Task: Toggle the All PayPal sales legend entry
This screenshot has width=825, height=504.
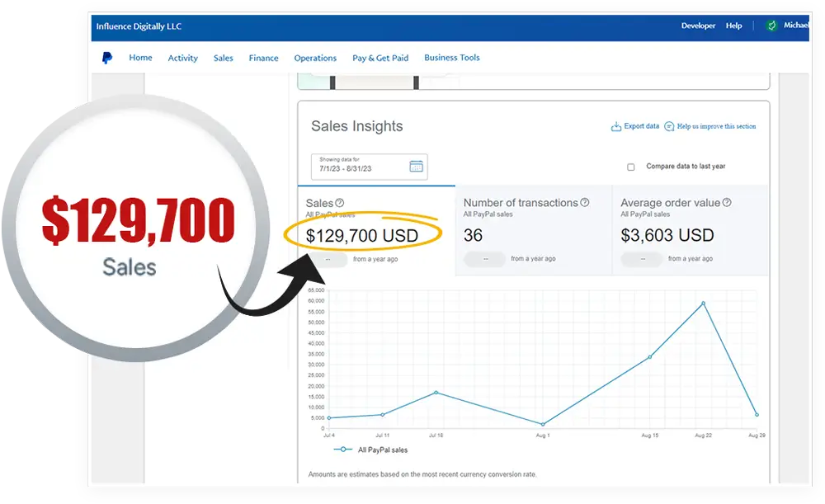Action: click(x=371, y=450)
